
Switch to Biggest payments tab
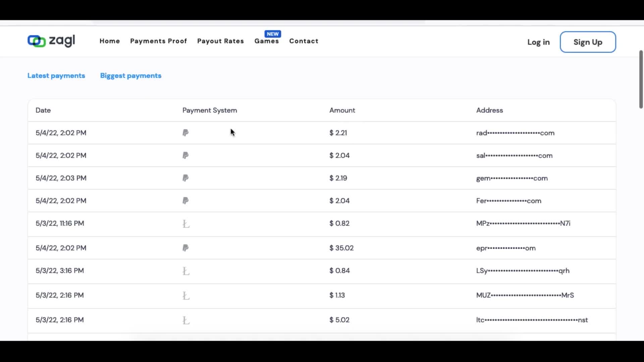(131, 76)
